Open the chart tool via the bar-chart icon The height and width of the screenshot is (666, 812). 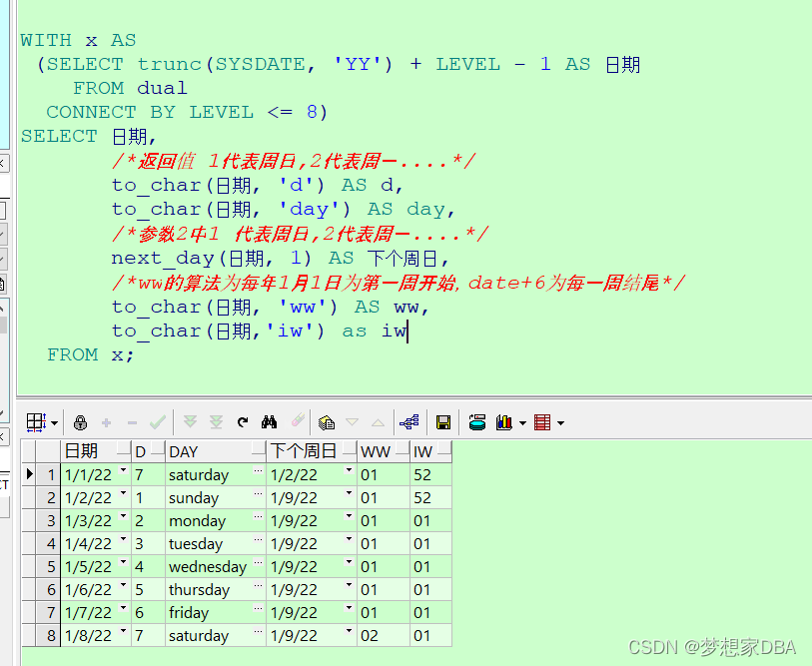pos(505,421)
